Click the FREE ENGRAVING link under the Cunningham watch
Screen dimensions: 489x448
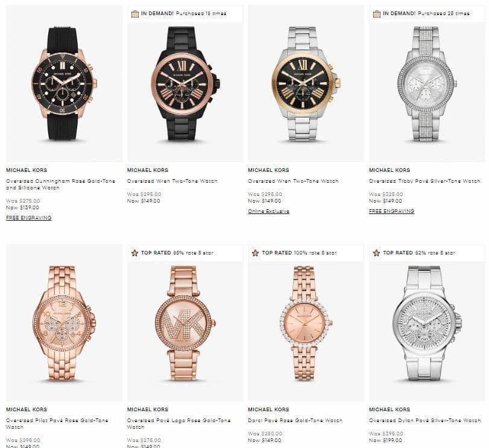click(x=29, y=218)
